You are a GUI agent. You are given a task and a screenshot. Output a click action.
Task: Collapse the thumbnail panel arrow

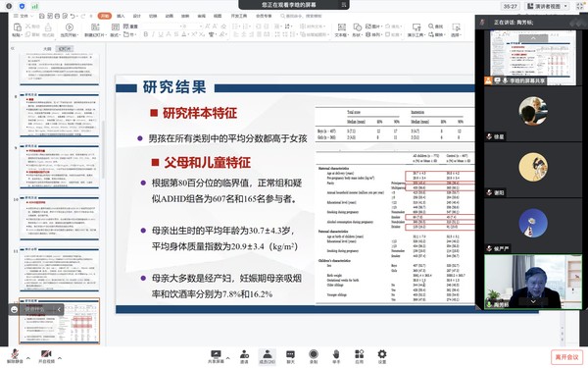click(13, 48)
